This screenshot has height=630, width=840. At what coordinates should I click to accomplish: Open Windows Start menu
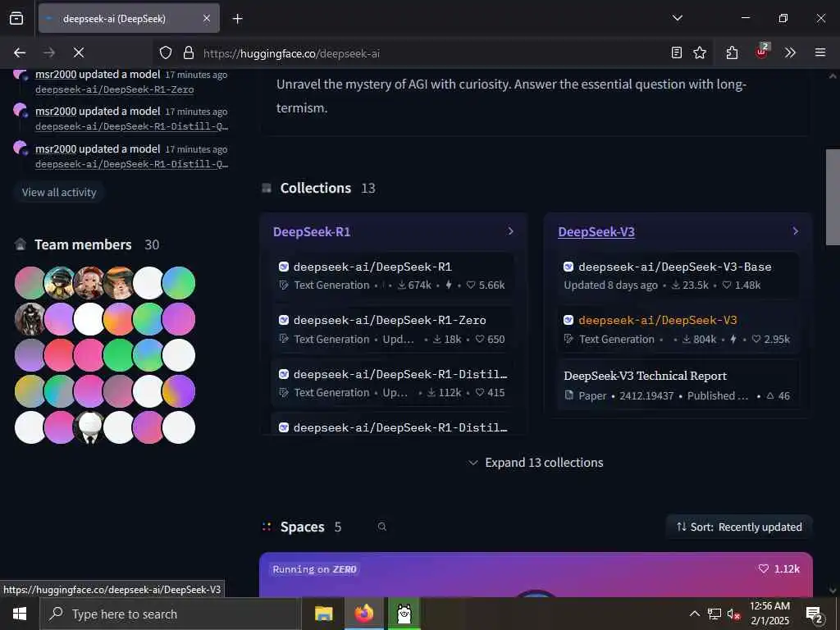click(x=20, y=614)
